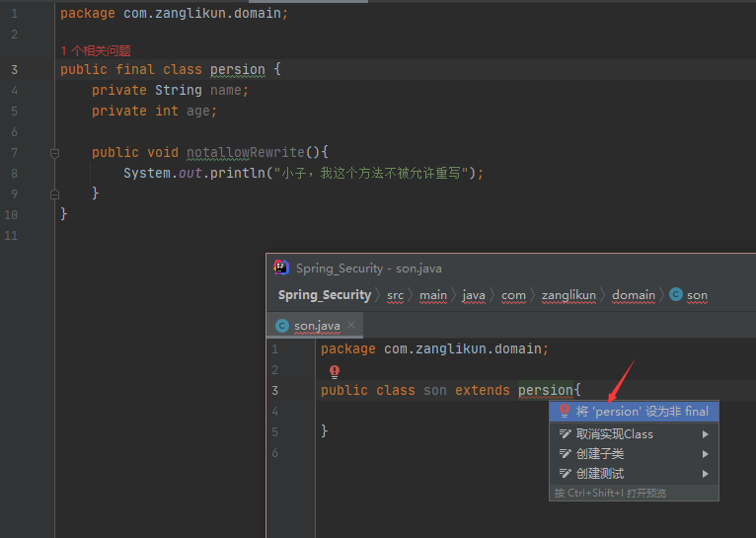Switch to the son.java tab
Image resolution: width=756 pixels, height=538 pixels.
(x=317, y=326)
